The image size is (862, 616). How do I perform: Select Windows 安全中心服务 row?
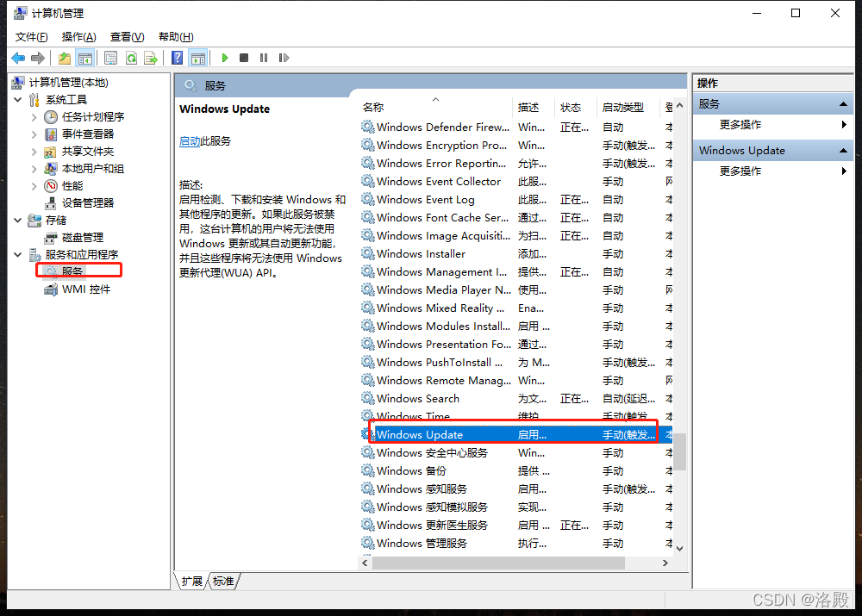tap(516, 453)
